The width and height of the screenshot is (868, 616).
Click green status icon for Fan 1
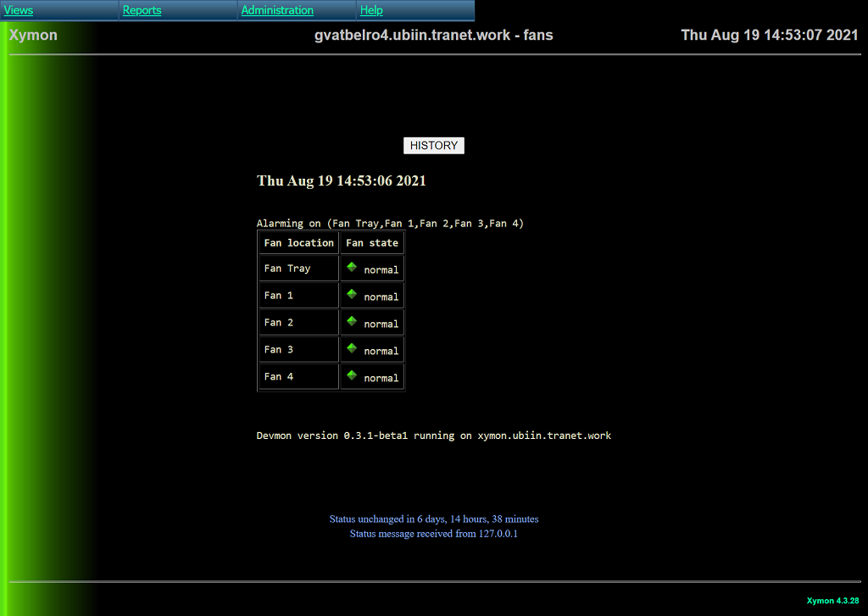(x=352, y=294)
